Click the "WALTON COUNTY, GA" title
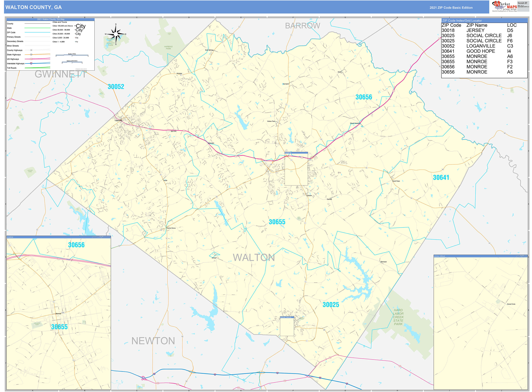This screenshot has width=532, height=392. tap(33, 7)
